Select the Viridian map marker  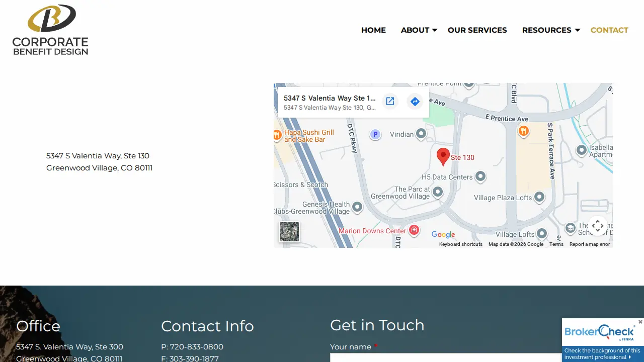421,134
